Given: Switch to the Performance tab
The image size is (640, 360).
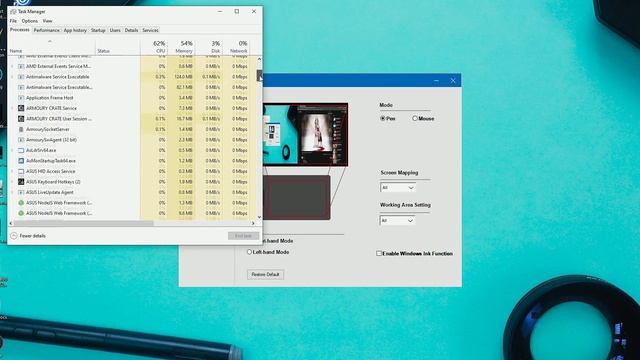Looking at the screenshot, I should [47, 30].
